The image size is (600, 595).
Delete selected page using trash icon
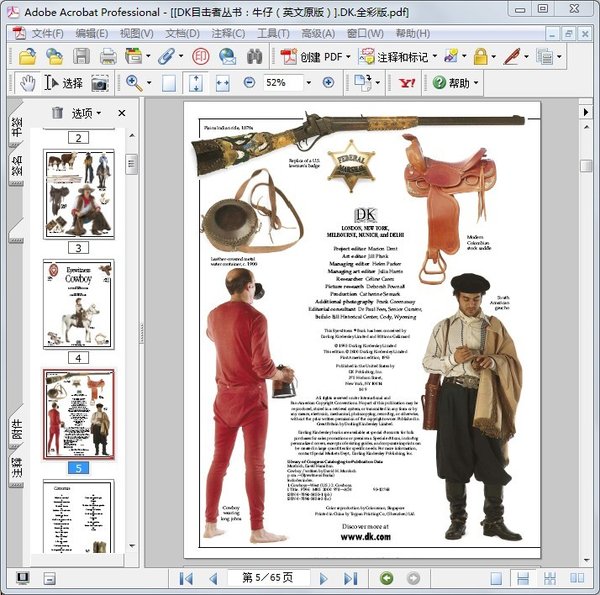click(x=56, y=113)
